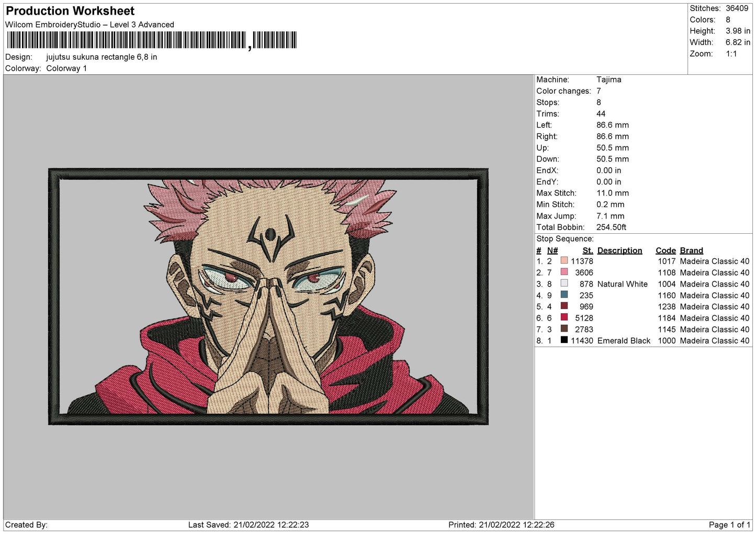
Task: Click the St. column header
Action: coord(588,251)
